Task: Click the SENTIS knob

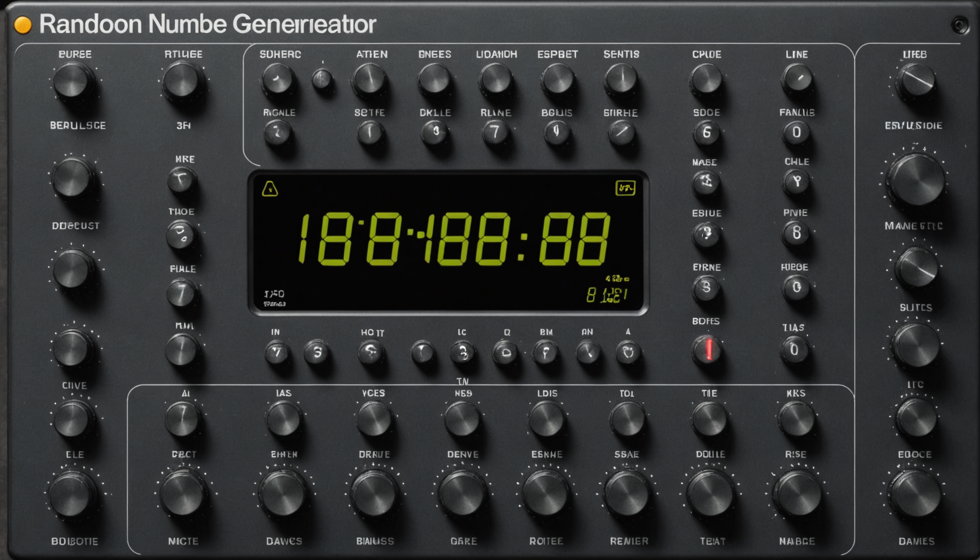Action: [x=621, y=79]
